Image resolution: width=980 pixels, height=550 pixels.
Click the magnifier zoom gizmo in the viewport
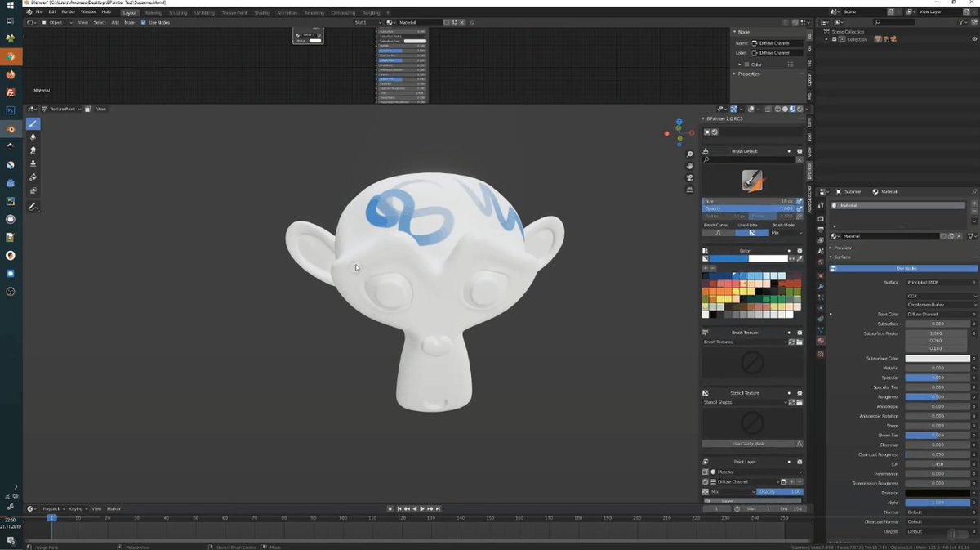pos(690,154)
